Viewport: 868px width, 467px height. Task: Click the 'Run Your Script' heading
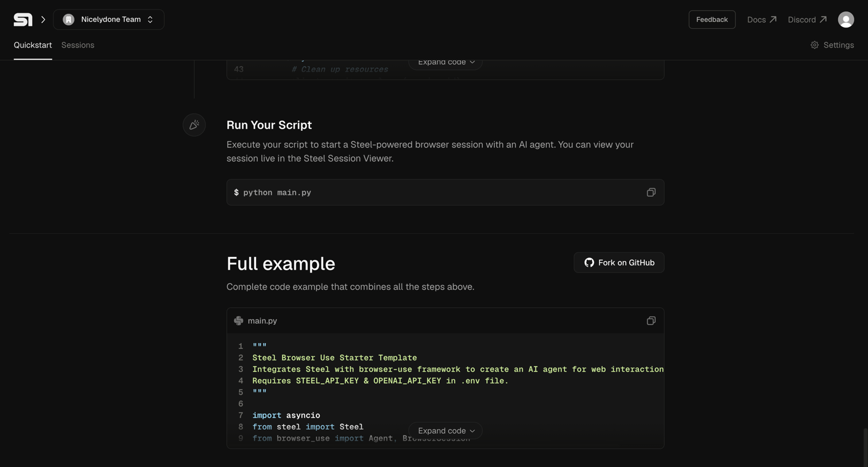pyautogui.click(x=269, y=125)
